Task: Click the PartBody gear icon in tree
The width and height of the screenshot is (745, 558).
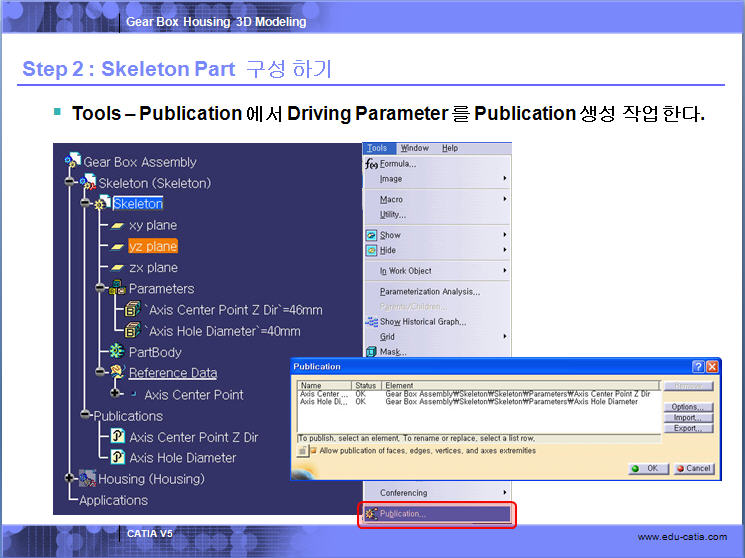Action: coord(117,352)
